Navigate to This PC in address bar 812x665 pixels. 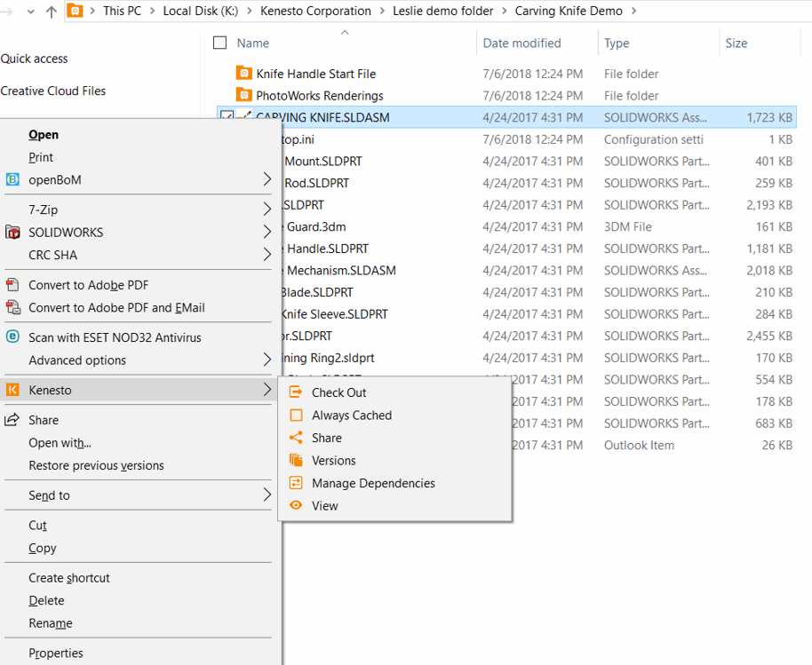pos(123,11)
